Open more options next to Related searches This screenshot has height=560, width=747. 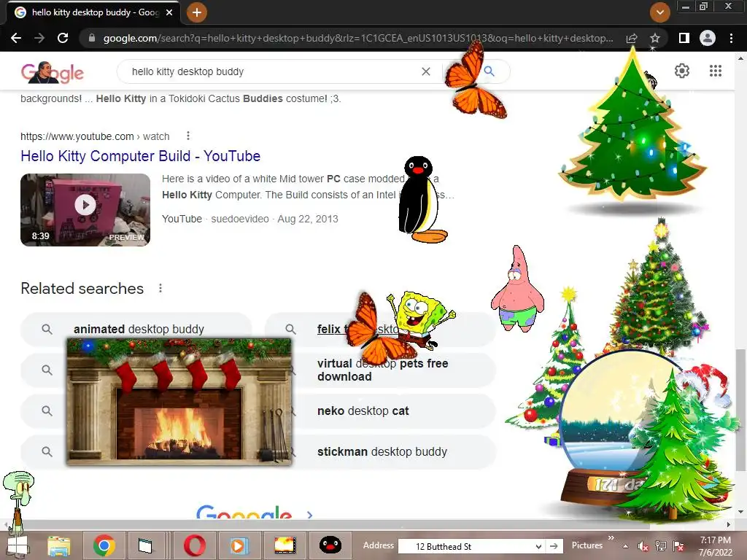[160, 289]
